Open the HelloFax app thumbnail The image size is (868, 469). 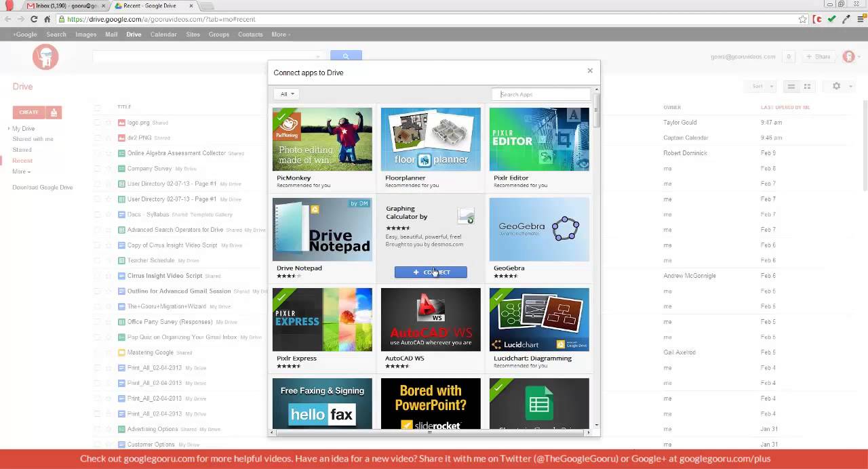(x=322, y=404)
